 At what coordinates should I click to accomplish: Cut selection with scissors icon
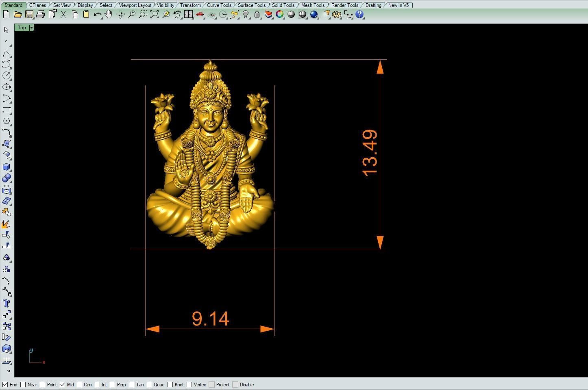[63, 14]
